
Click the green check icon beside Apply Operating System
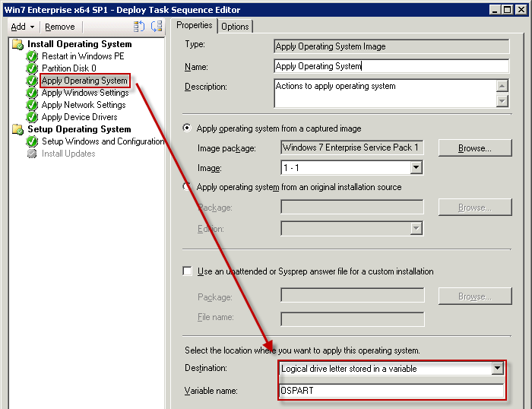click(x=32, y=81)
